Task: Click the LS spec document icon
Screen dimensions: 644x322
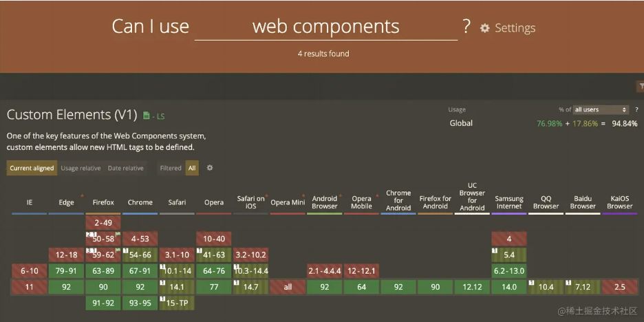Action: click(x=147, y=116)
